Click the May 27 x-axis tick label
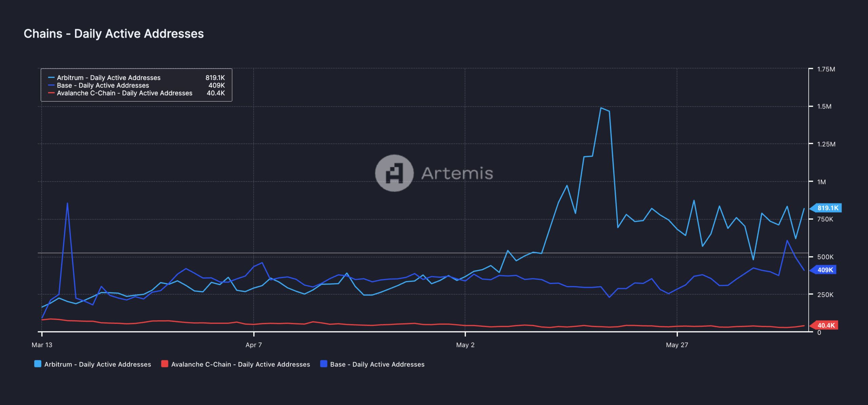Screen dimensions: 868x405 coord(677,345)
